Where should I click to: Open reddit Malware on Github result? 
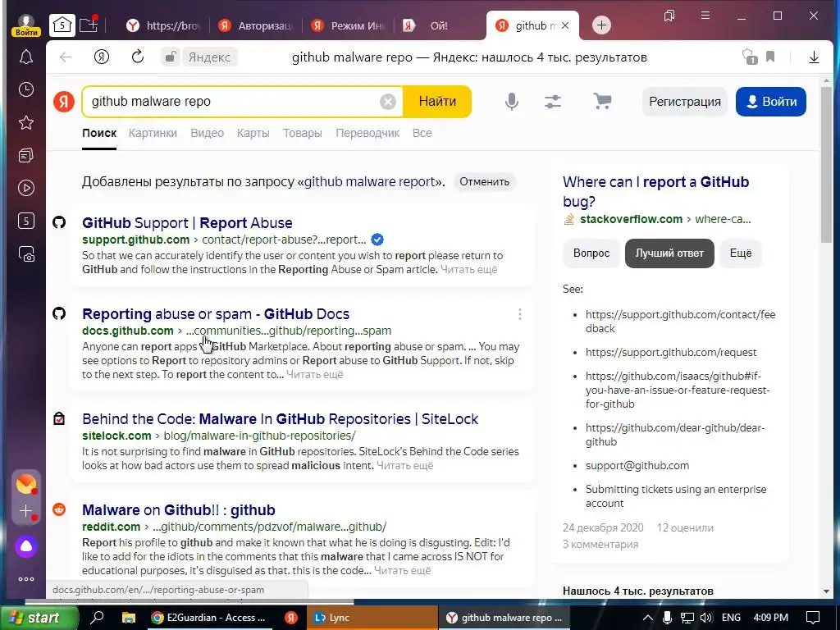click(179, 510)
